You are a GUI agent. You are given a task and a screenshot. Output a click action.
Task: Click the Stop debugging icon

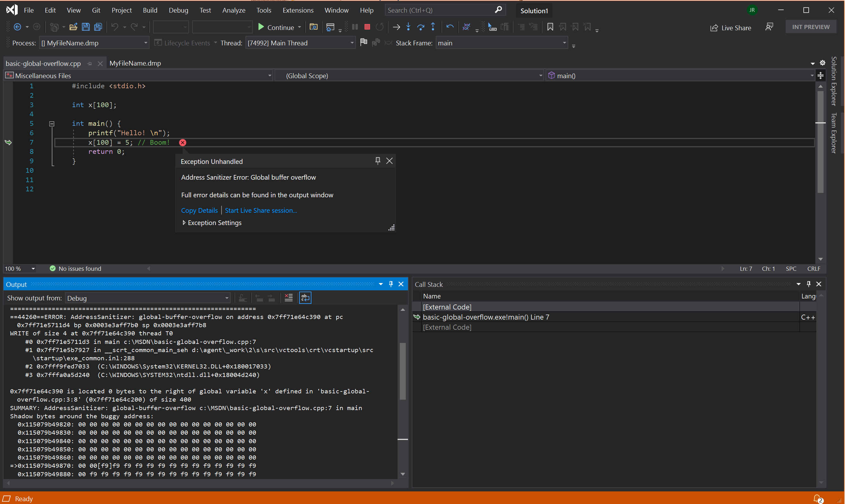(x=367, y=26)
